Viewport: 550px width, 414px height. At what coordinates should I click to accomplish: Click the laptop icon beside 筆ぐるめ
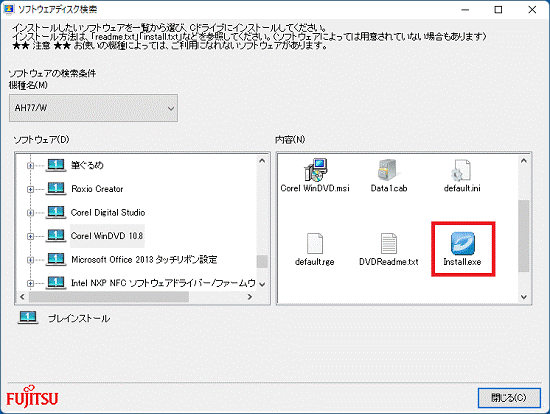pyautogui.click(x=56, y=165)
